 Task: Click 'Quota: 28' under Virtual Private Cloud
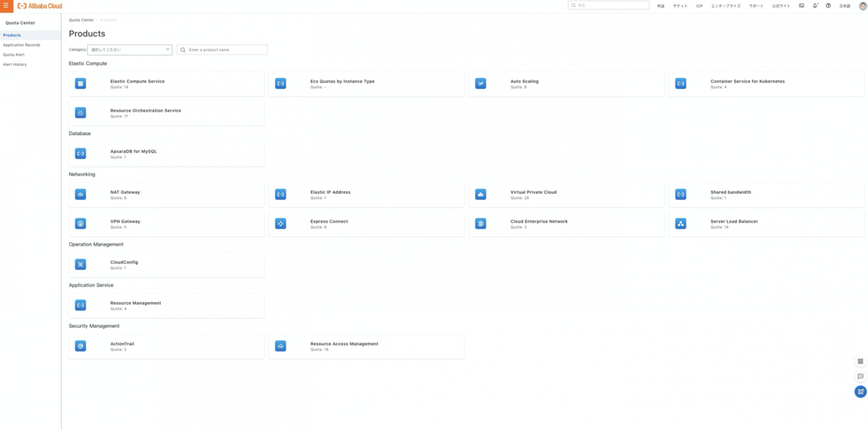pyautogui.click(x=519, y=197)
